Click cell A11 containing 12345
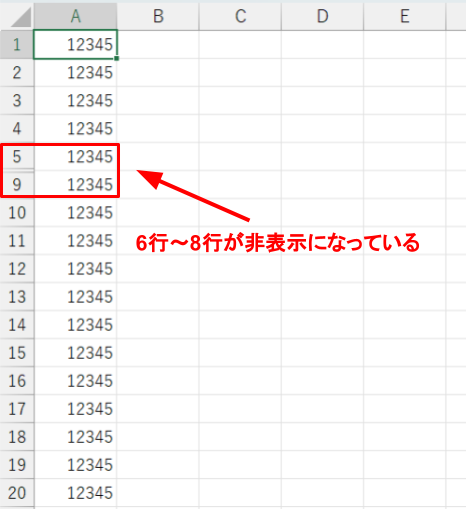The image size is (466, 509). pos(75,241)
